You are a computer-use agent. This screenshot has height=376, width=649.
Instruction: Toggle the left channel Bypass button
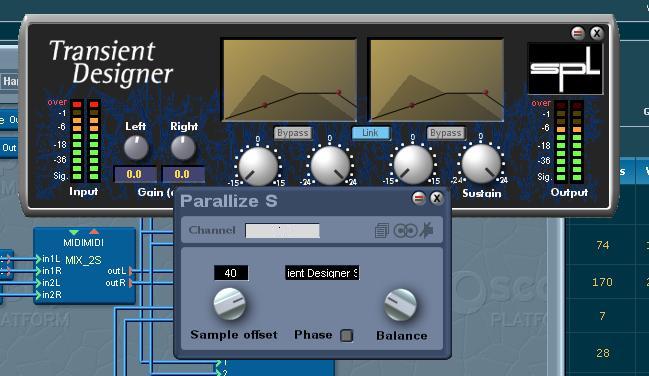[293, 133]
